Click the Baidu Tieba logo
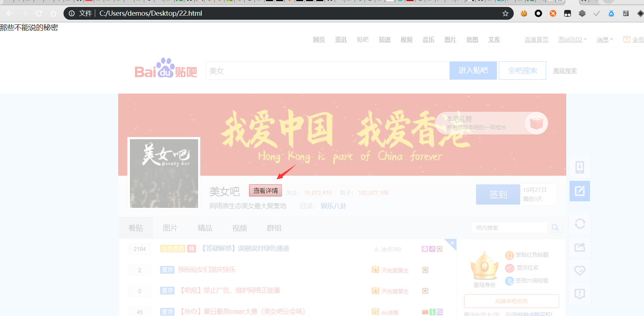 pos(166,68)
